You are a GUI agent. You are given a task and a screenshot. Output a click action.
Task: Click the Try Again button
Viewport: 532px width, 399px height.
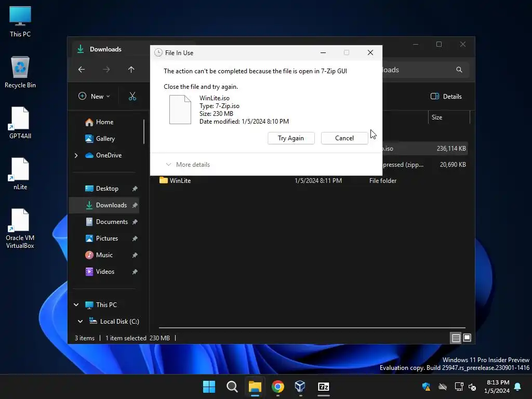pos(291,138)
